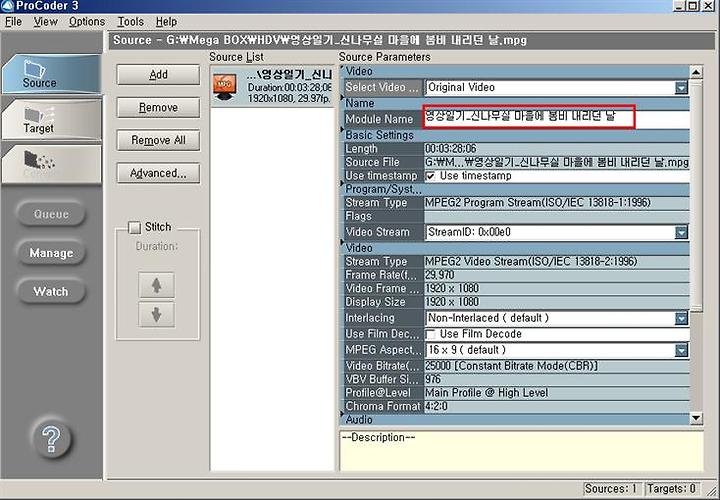The image size is (720, 500).
Task: Click the Frame Rate value 29.970
Action: click(x=439, y=275)
